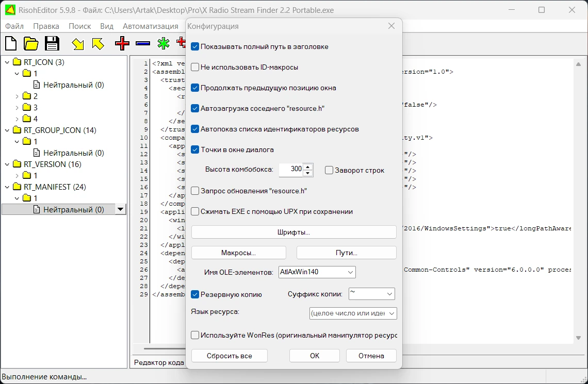Enable 'Используйте WonRes' checkbox
The width and height of the screenshot is (588, 384).
point(194,335)
